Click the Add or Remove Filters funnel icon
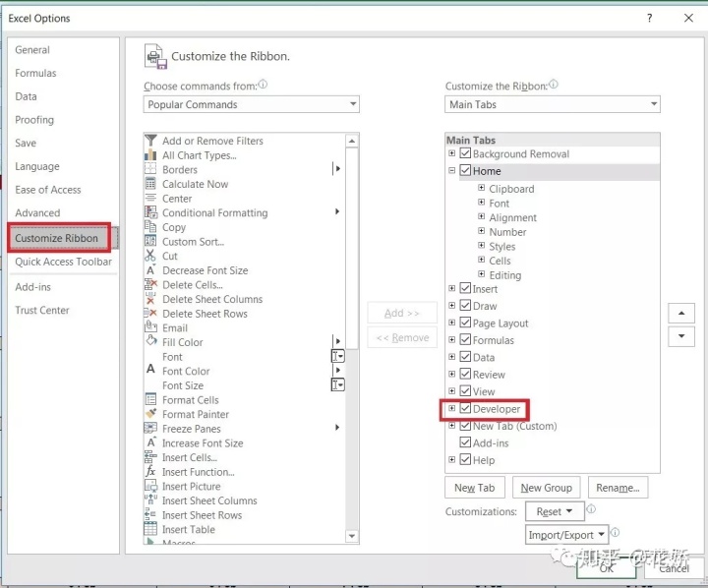The image size is (708, 588). (x=150, y=141)
